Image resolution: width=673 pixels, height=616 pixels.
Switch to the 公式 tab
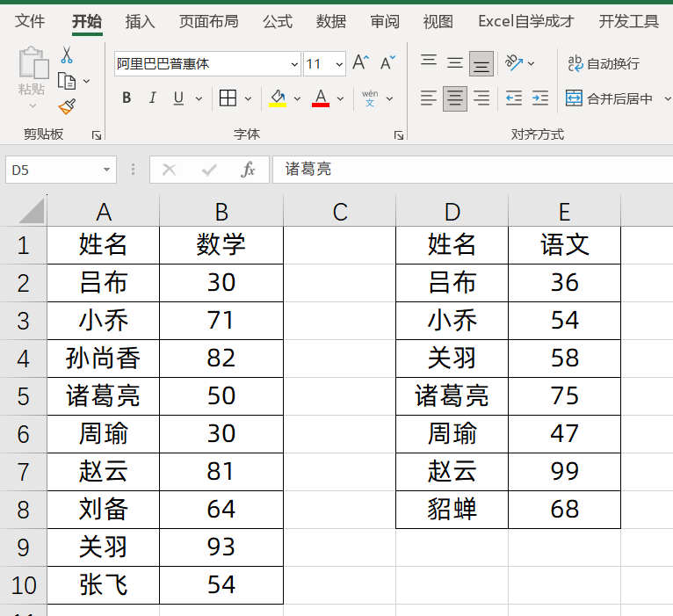click(x=278, y=21)
